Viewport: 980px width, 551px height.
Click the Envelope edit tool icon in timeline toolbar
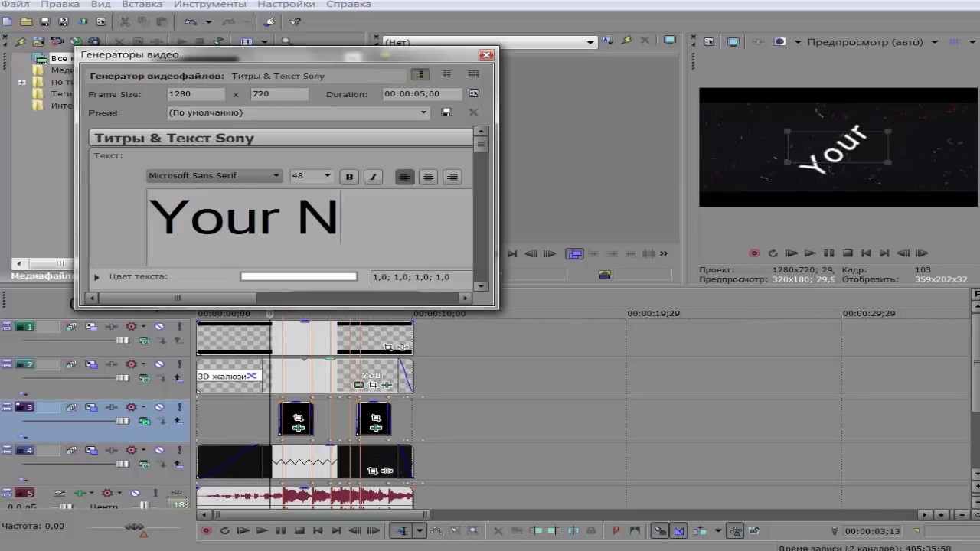pos(436,530)
